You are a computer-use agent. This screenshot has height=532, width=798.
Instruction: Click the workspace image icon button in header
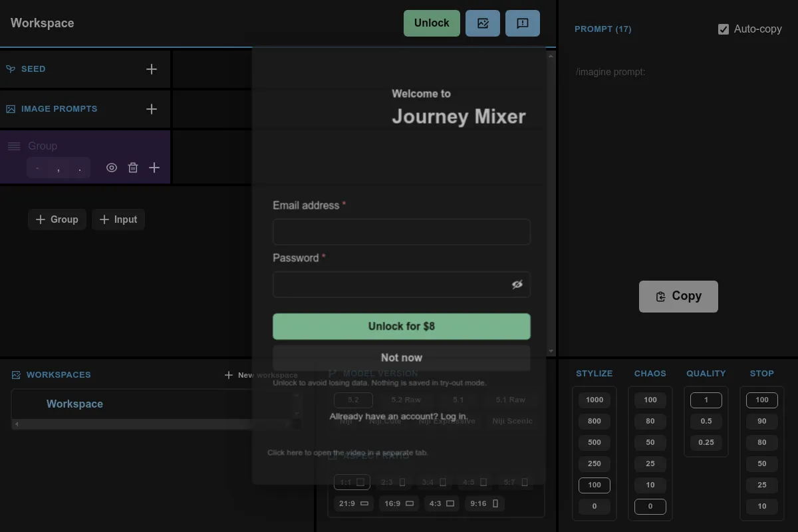(x=482, y=23)
